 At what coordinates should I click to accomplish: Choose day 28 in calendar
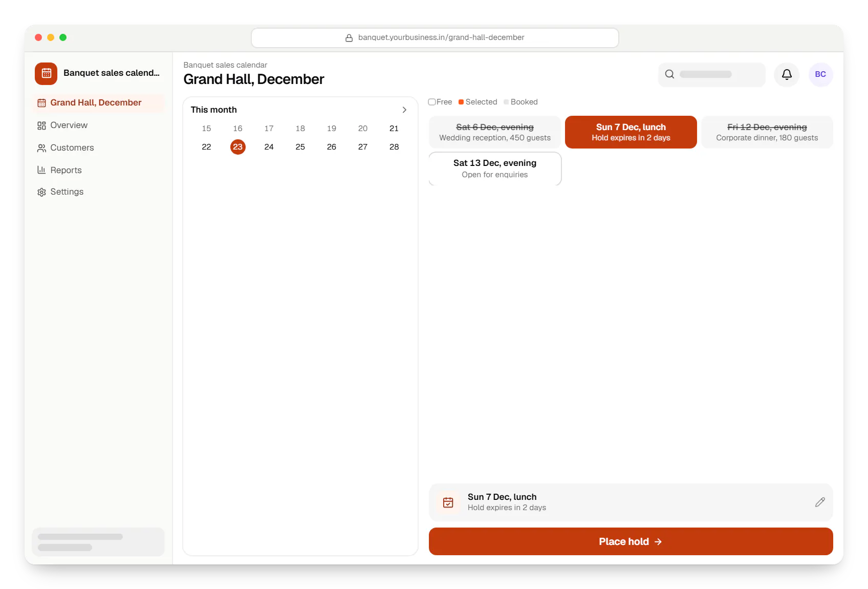394,147
